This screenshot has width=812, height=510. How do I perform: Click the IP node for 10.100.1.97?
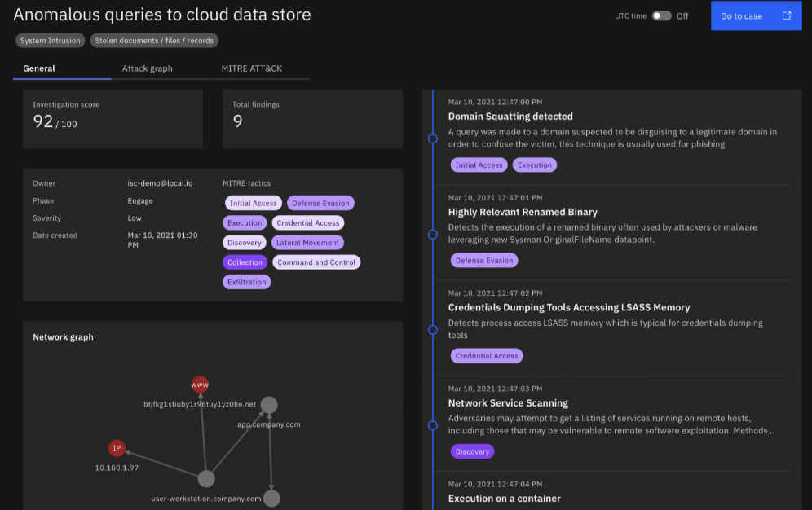tap(117, 447)
